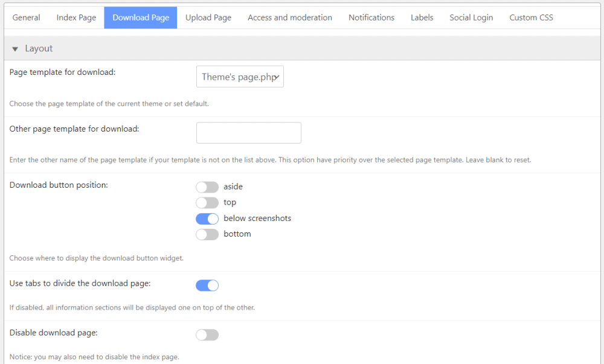Screen dimensions: 604x364
Task: Select the Download Page tab
Action: point(141,18)
